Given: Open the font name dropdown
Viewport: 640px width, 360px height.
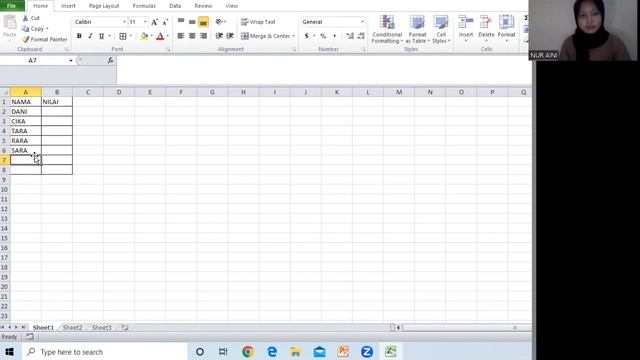Looking at the screenshot, I should coord(124,22).
